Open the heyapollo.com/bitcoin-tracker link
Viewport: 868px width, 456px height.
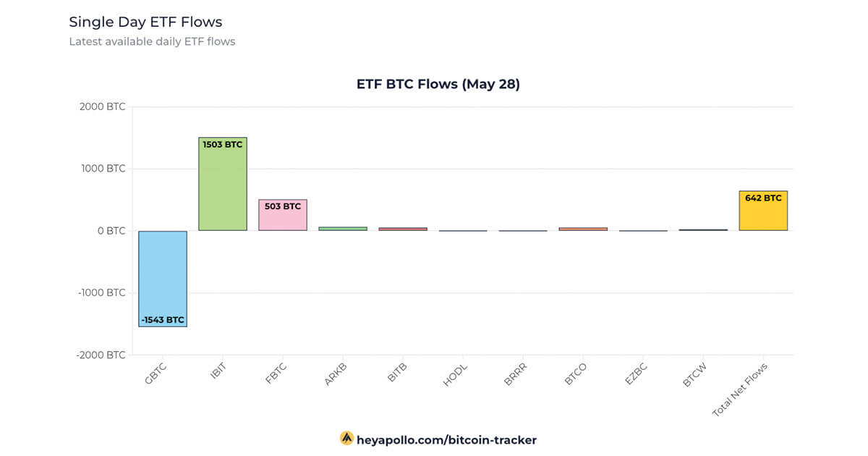446,439
